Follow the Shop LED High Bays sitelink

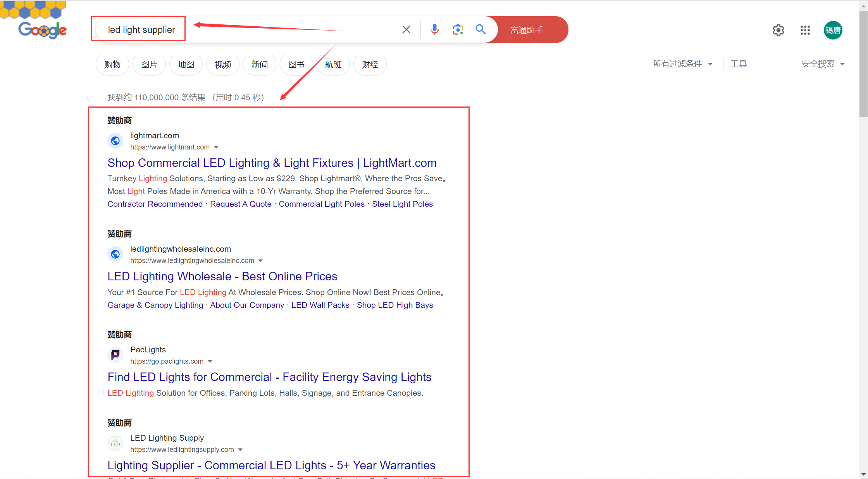click(395, 305)
